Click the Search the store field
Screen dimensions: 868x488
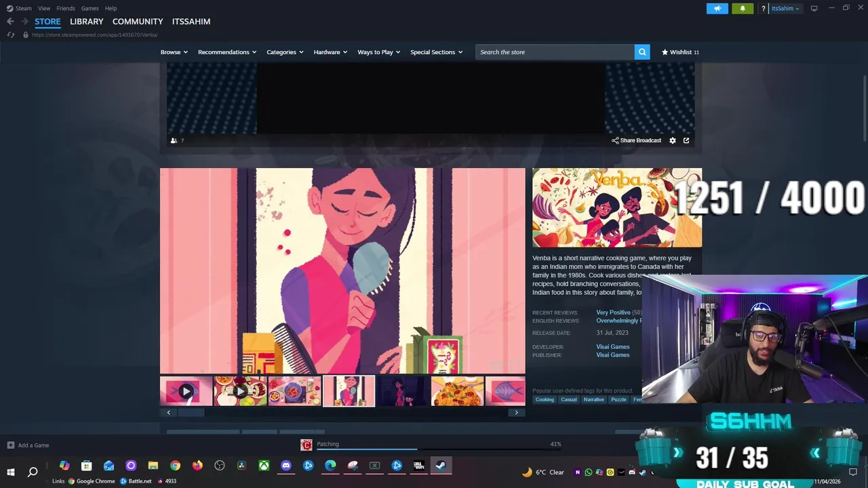555,52
